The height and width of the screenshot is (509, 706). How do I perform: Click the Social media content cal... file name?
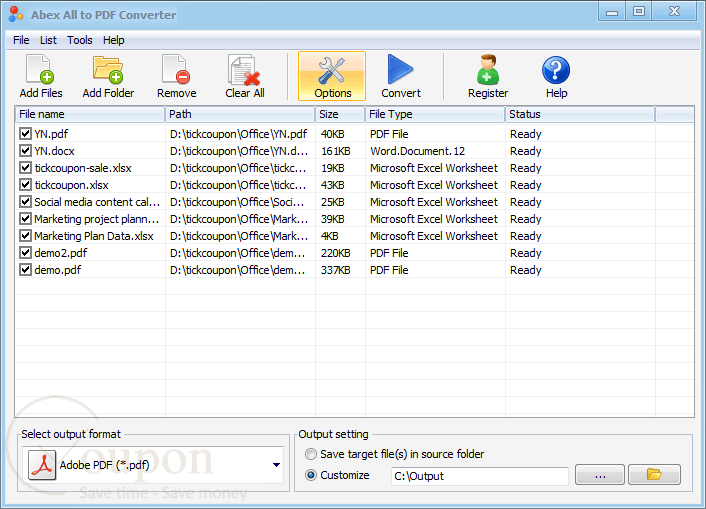97,202
